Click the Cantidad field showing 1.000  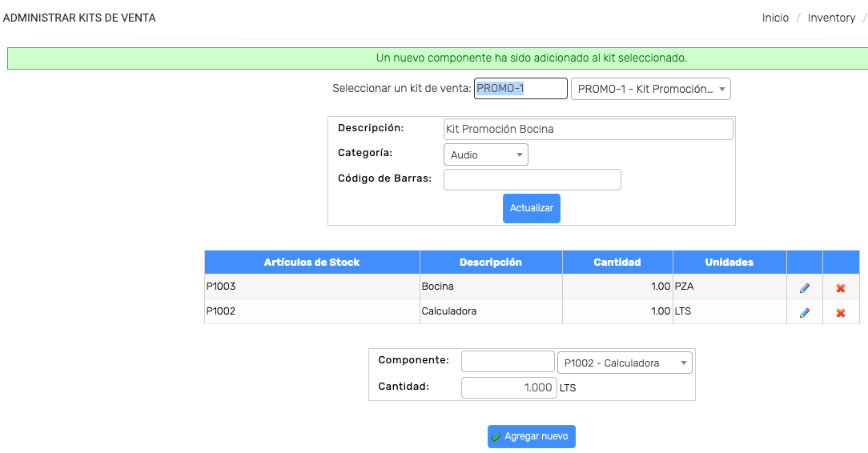click(508, 387)
